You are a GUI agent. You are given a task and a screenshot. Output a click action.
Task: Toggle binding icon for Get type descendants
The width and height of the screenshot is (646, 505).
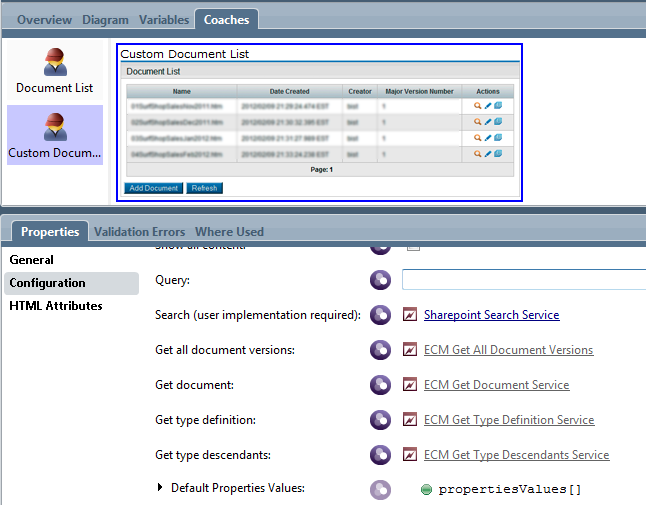coord(380,455)
